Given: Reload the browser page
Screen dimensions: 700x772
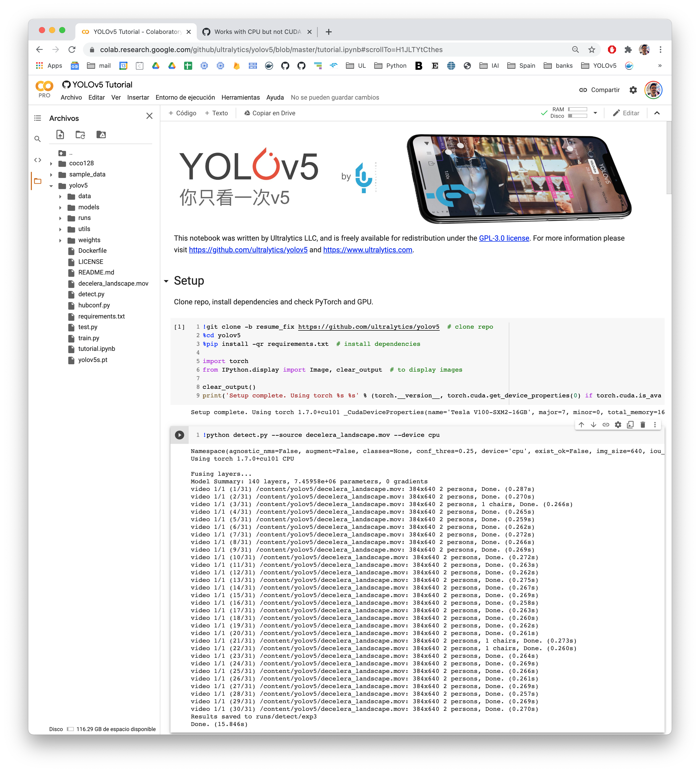Looking at the screenshot, I should coord(72,49).
